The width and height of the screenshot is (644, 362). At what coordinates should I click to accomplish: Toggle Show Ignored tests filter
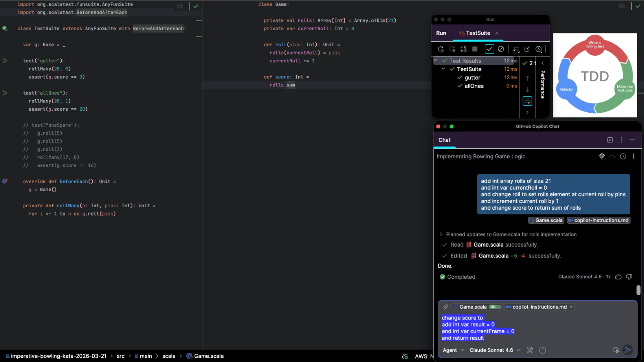pyautogui.click(x=501, y=49)
